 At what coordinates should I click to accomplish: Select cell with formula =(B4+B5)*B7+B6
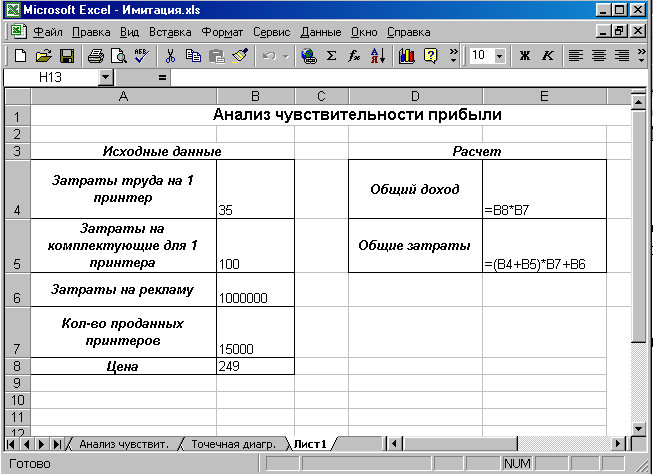click(544, 246)
